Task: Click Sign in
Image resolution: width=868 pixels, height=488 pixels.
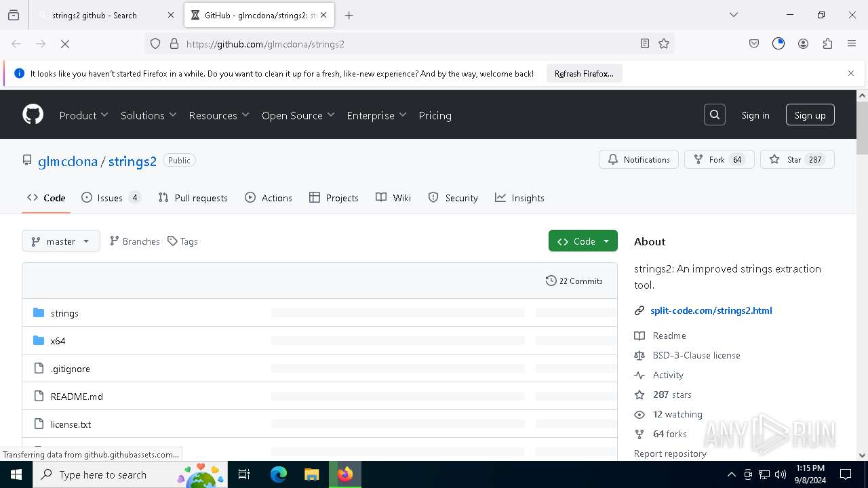Action: (x=755, y=115)
